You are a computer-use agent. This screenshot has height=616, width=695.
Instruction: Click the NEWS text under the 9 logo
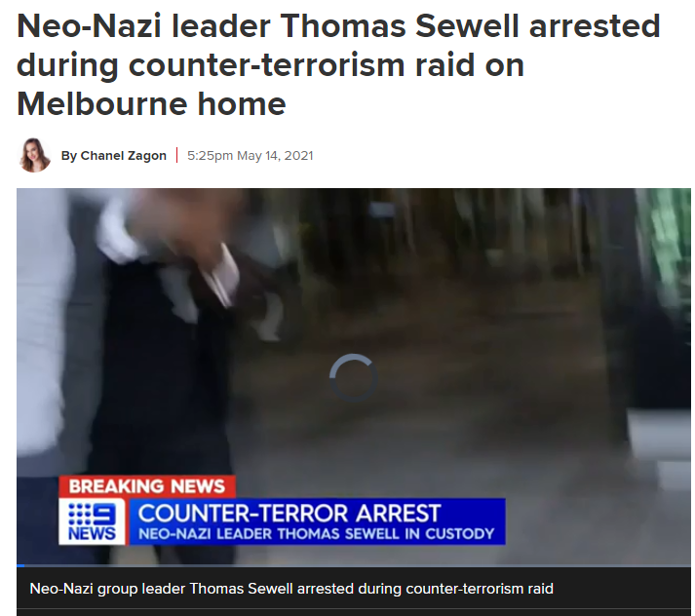coord(93,533)
